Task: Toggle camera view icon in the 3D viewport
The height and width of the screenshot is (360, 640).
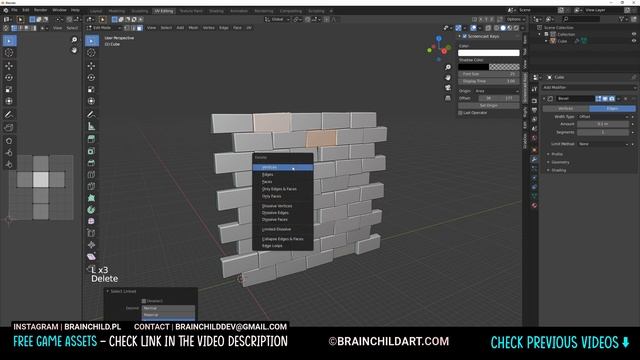Action: click(x=448, y=88)
